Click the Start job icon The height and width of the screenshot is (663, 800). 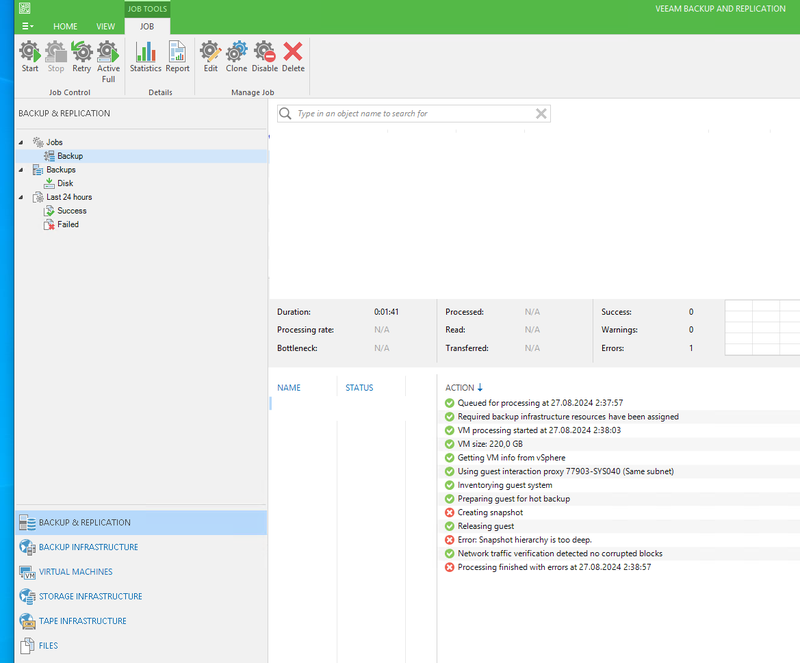point(30,56)
